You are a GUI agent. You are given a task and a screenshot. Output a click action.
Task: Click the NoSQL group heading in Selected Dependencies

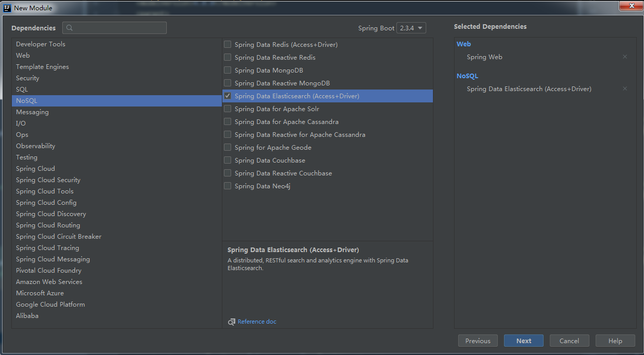pos(467,76)
